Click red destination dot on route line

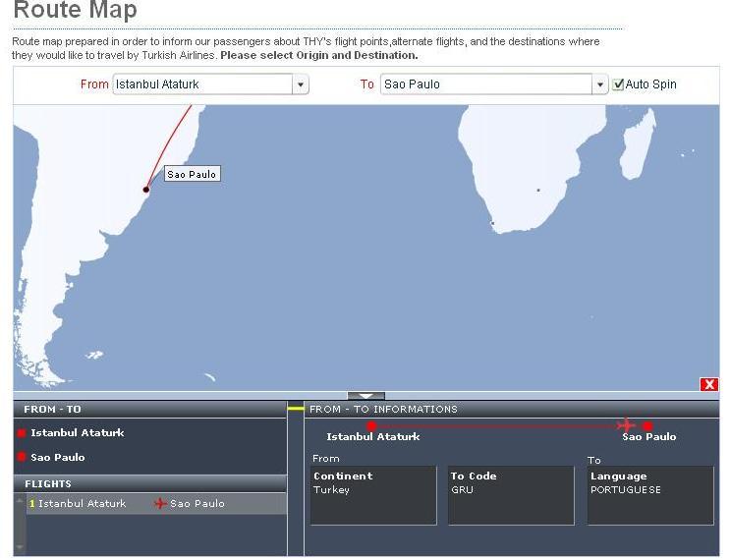pyautogui.click(x=647, y=425)
